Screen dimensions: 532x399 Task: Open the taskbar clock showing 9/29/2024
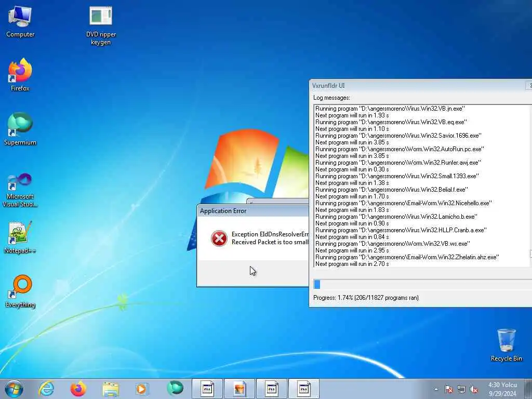point(502,389)
